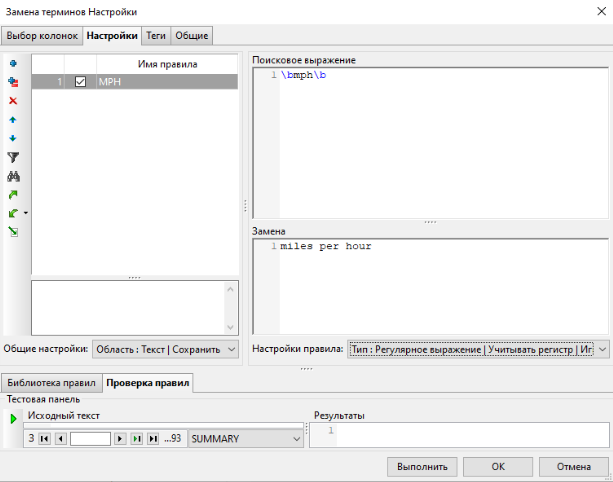This screenshot has width=613, height=482.
Task: Click the add rule group icon
Action: [x=13, y=82]
